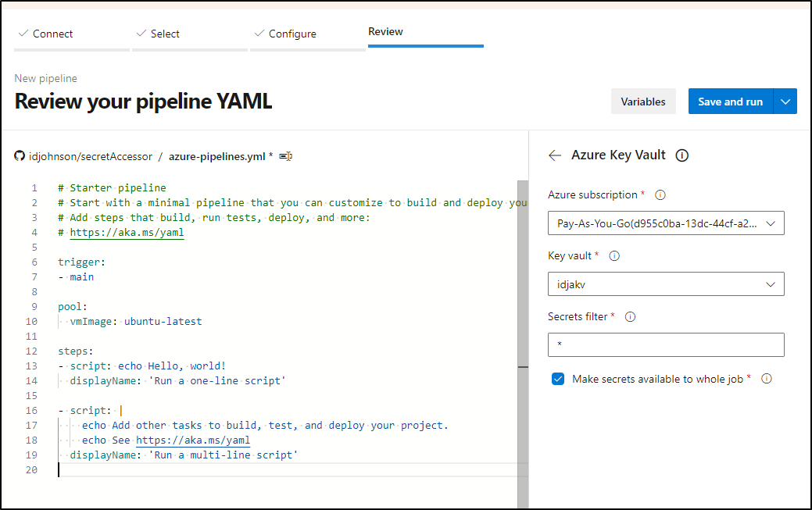Viewport: 812px width, 510px height.
Task: Expand the Save and run split arrow
Action: (785, 102)
